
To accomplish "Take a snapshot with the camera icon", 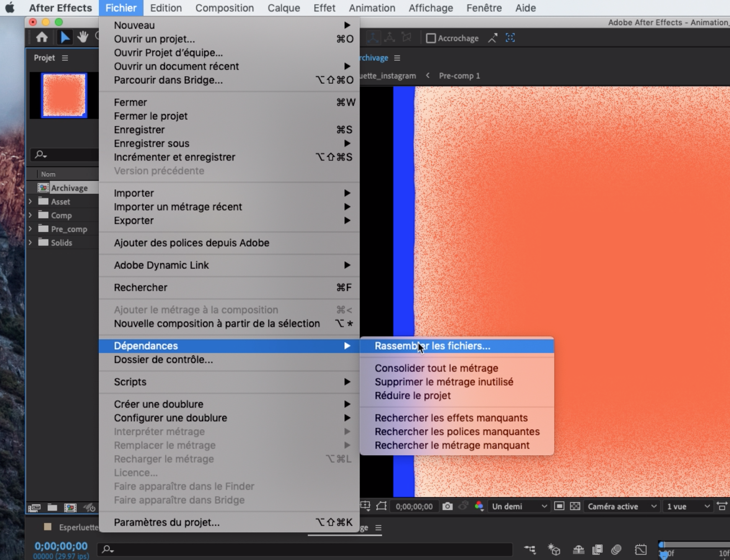I will [x=448, y=506].
